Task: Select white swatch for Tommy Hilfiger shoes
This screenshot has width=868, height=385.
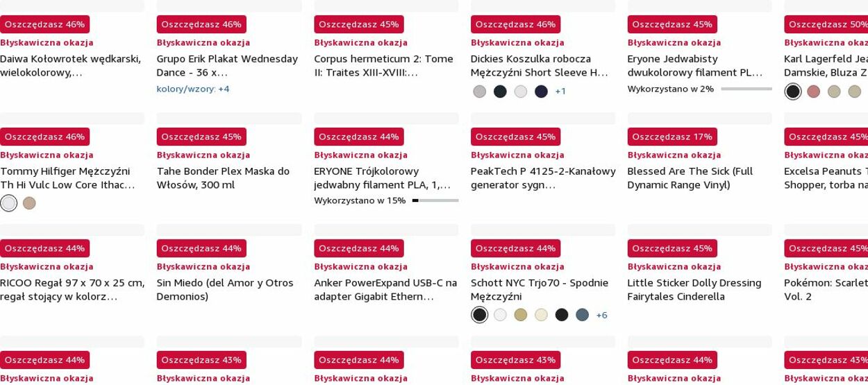Action: (8, 203)
